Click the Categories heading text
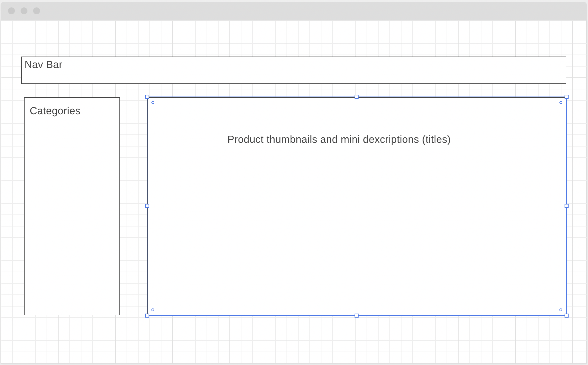The width and height of the screenshot is (588, 365). [x=55, y=111]
